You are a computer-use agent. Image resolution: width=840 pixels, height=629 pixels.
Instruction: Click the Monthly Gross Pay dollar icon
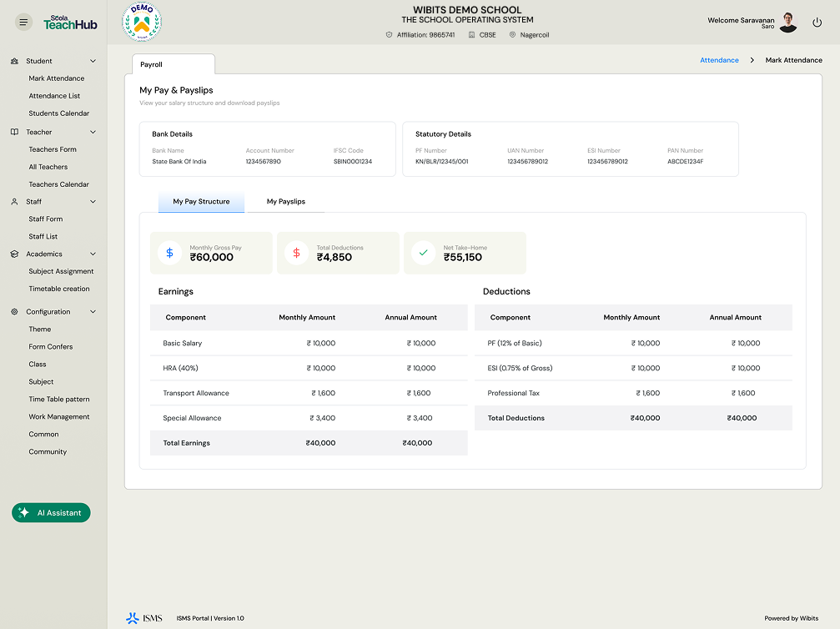pyautogui.click(x=170, y=253)
